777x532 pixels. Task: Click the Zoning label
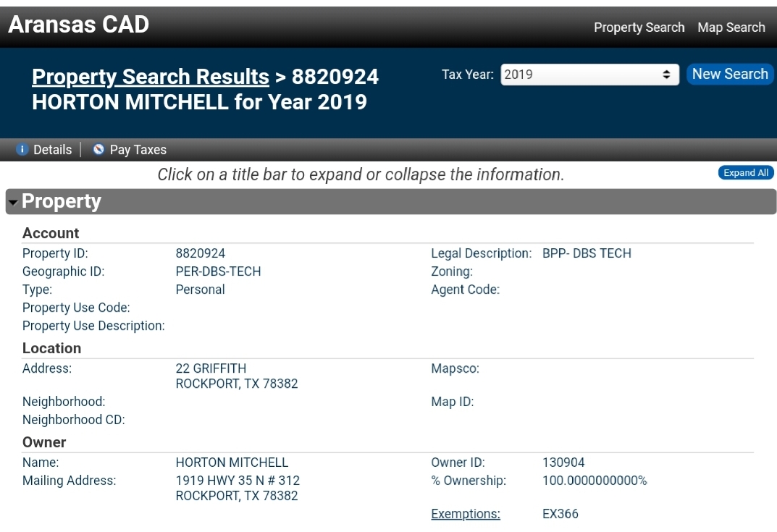tap(451, 271)
